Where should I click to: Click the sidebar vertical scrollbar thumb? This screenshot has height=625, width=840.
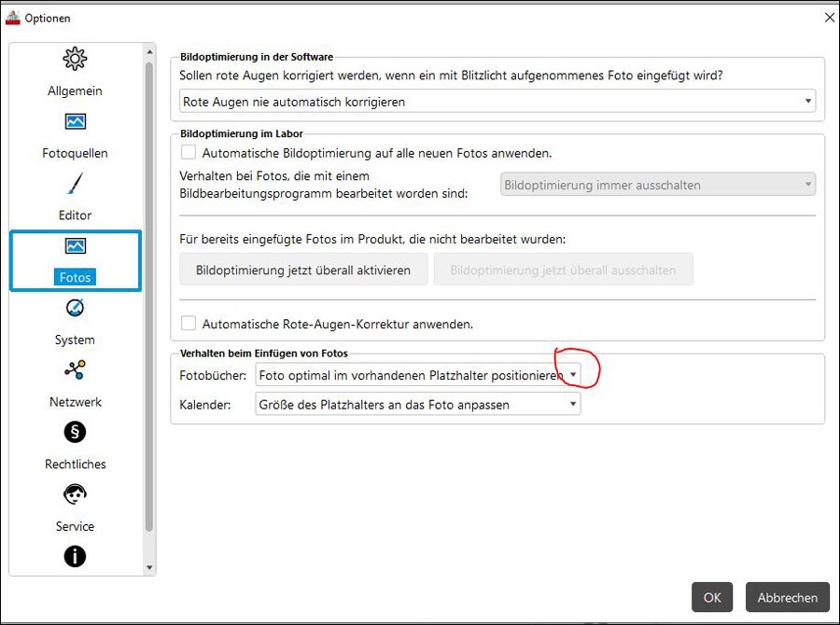[x=149, y=298]
